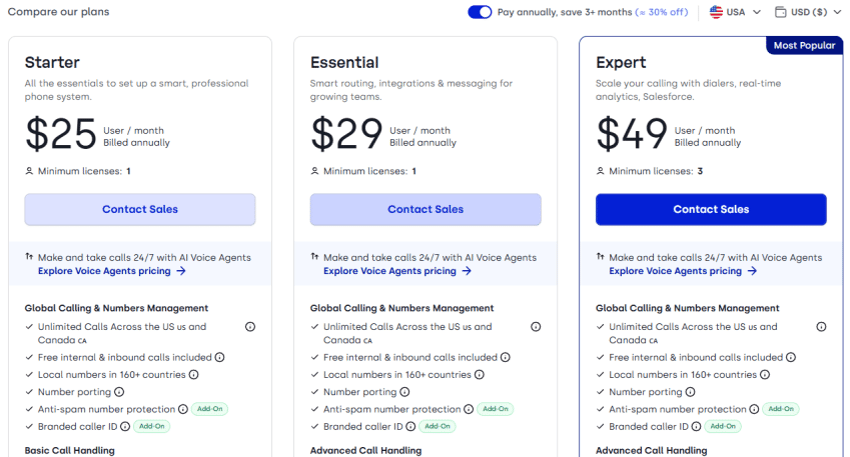Viewport: 850px width, 457px height.
Task: Click info icon beside Starter Unlimited Calls
Action: (250, 327)
